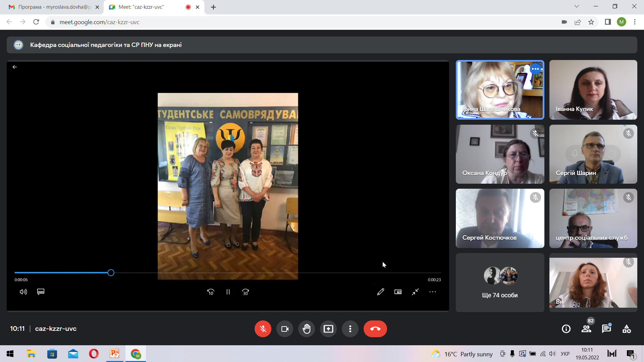Image resolution: width=644 pixels, height=362 pixels.
Task: Open the present screen option
Action: [328, 329]
